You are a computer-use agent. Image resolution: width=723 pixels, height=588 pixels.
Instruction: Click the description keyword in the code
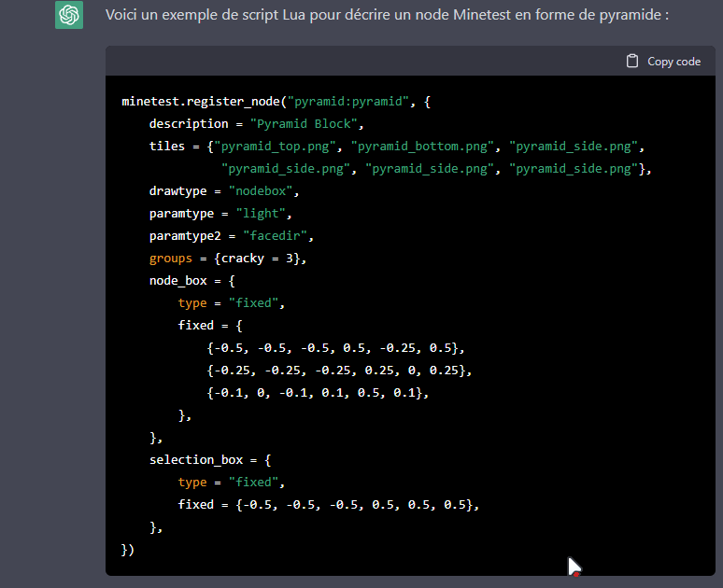tap(189, 124)
